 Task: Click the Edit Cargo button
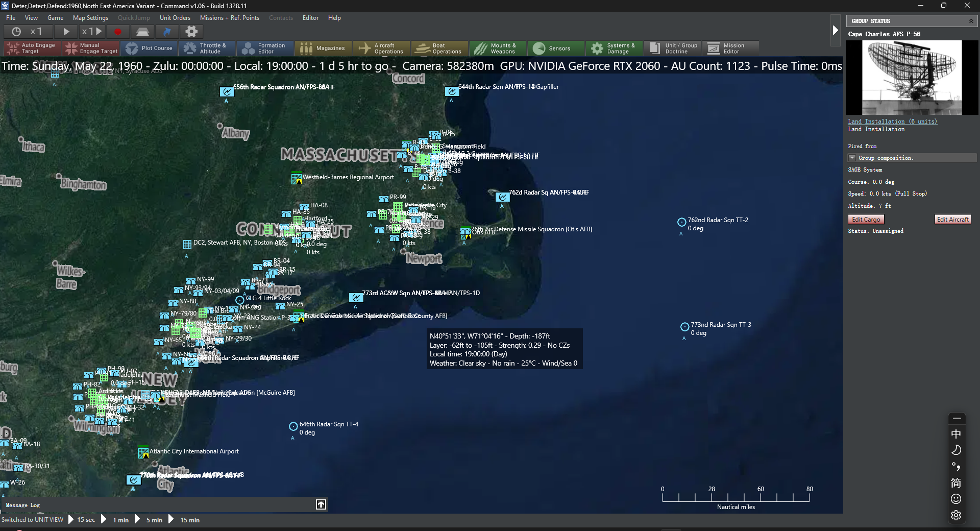tap(866, 220)
